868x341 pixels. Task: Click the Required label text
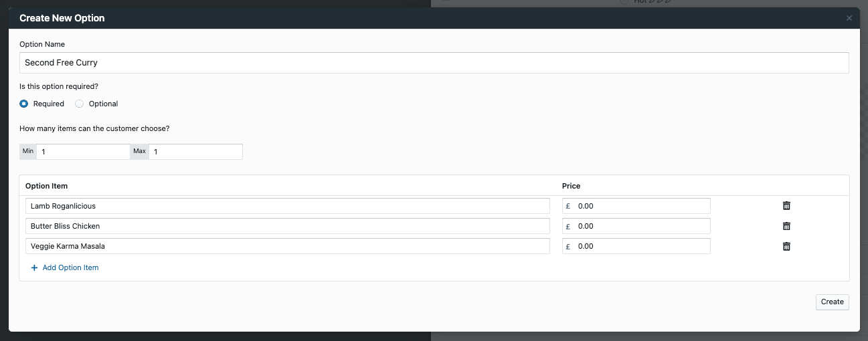(x=49, y=104)
